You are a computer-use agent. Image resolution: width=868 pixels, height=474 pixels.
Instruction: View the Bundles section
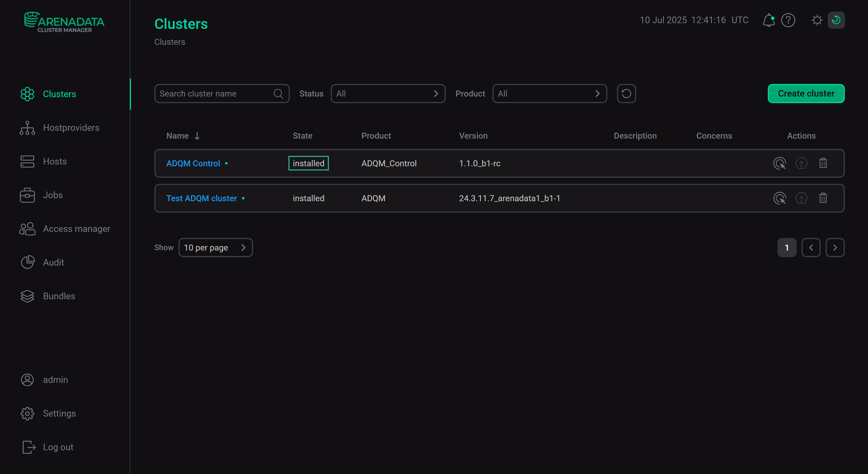point(59,296)
